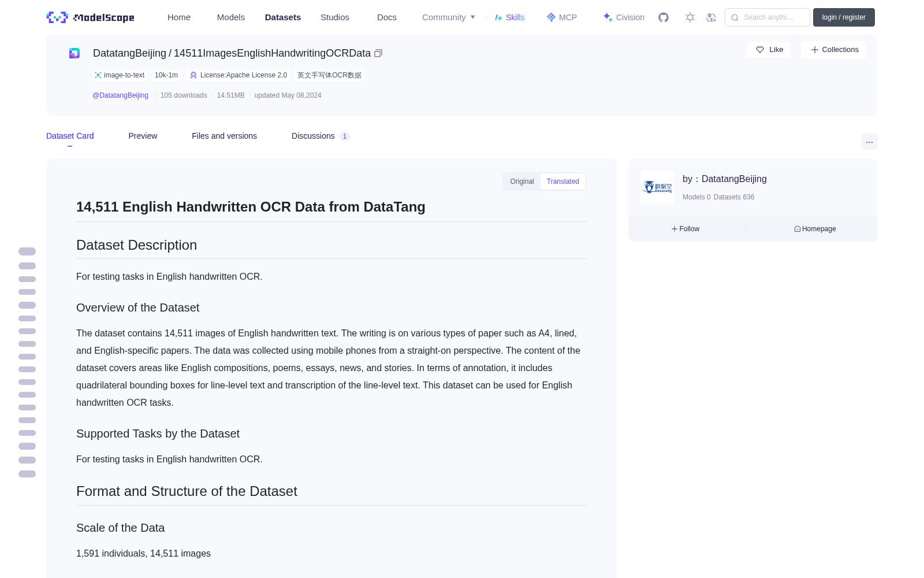Open Docs in the navigation bar

coord(387,17)
